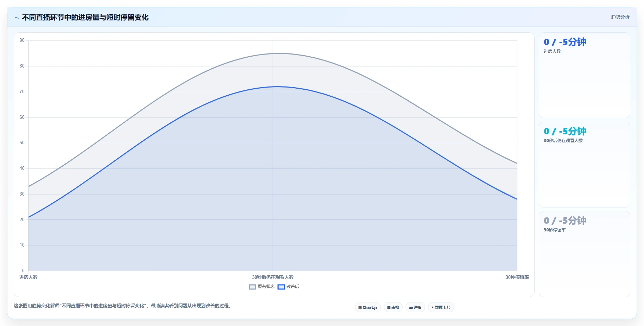
Task: Click the peak of the blue 改善后 curve
Action: coord(277,87)
